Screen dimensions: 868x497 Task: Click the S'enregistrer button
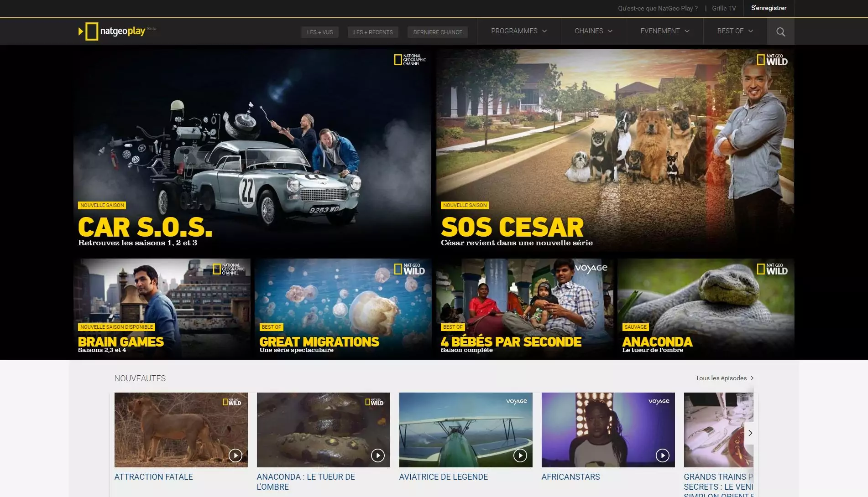click(769, 8)
